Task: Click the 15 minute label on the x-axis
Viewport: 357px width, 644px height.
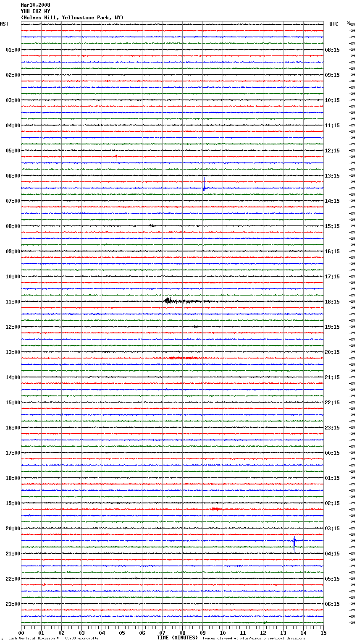Action: click(323, 633)
